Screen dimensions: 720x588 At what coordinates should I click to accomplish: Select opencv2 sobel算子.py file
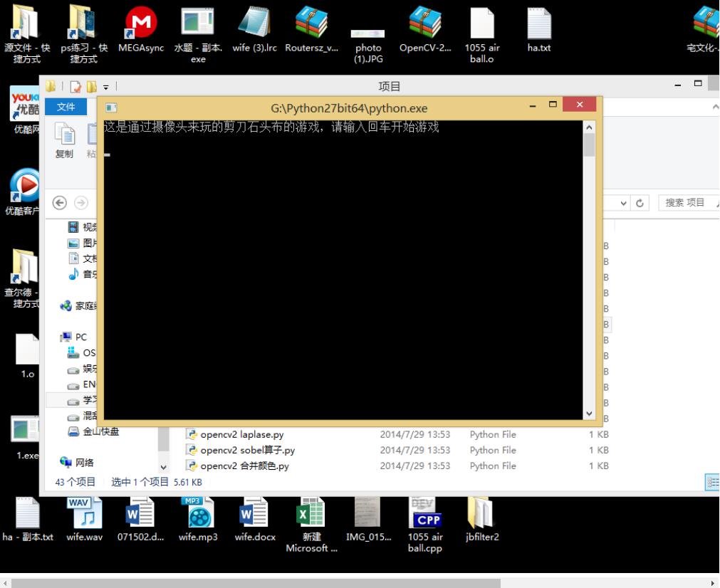click(x=397, y=450)
